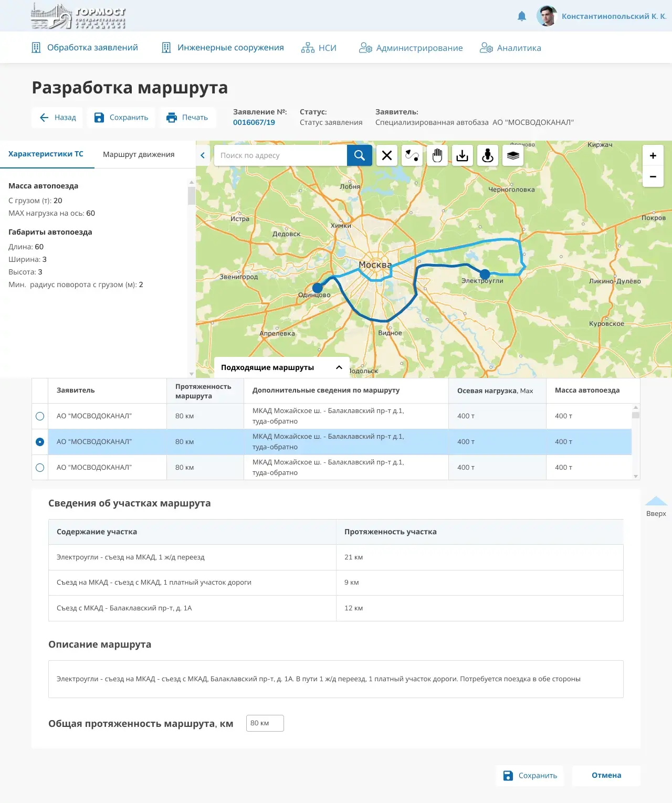
Task: Select the first route radio button
Action: [40, 416]
